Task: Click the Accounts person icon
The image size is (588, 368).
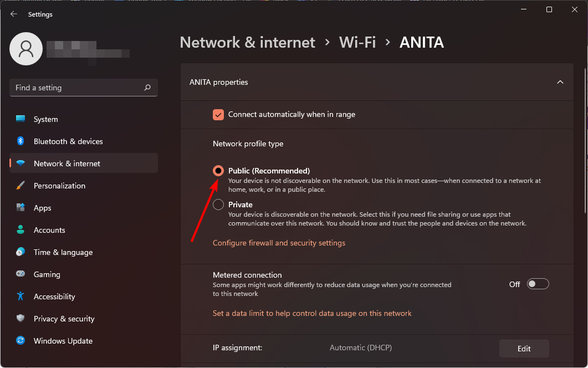Action: pyautogui.click(x=21, y=230)
